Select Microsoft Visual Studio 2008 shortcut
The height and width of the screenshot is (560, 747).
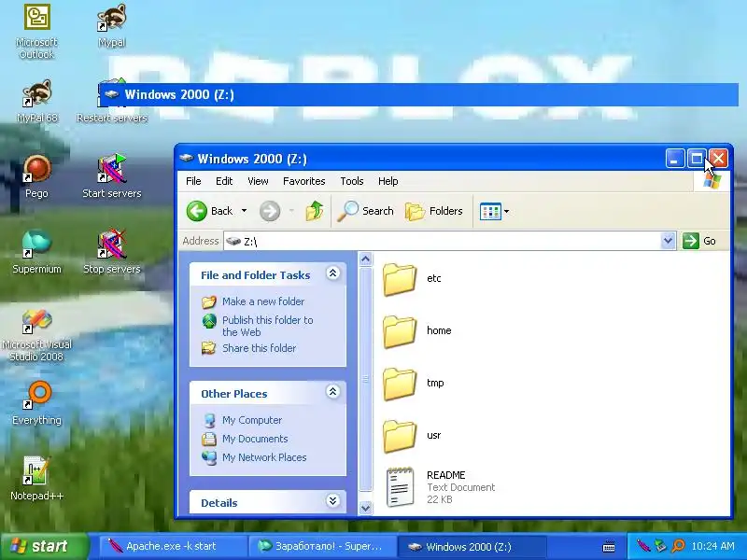coord(36,336)
